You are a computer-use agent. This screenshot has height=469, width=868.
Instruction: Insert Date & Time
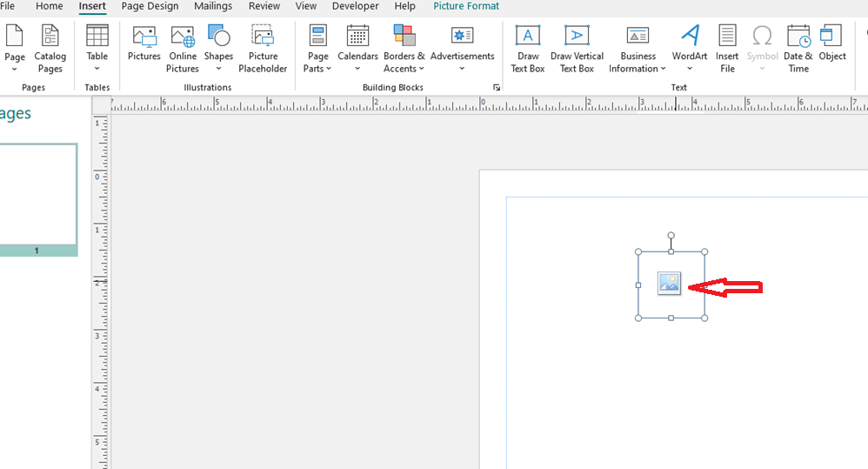(x=798, y=49)
